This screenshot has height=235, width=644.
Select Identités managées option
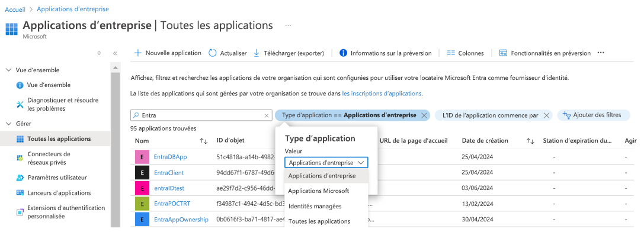pyautogui.click(x=326, y=207)
